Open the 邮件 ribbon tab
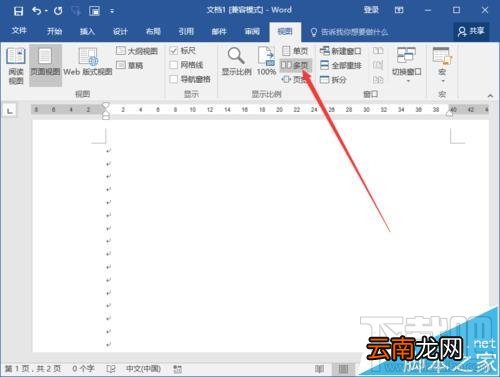 (x=219, y=31)
